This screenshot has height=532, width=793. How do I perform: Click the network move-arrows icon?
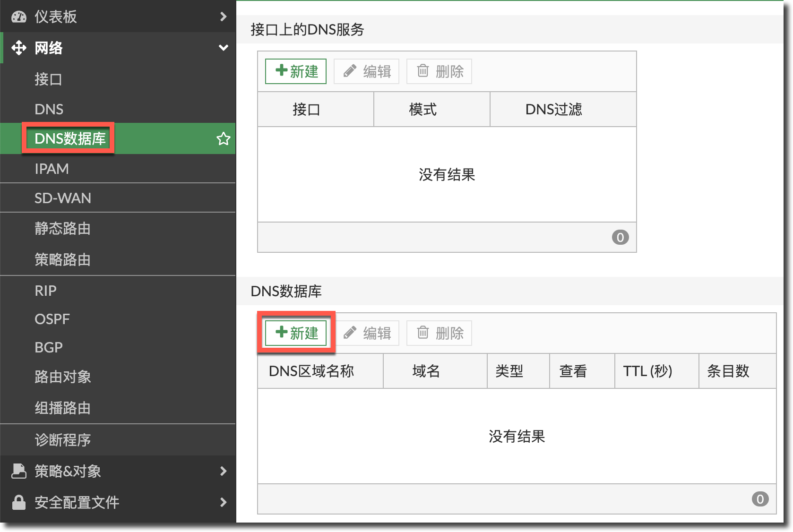(19, 48)
